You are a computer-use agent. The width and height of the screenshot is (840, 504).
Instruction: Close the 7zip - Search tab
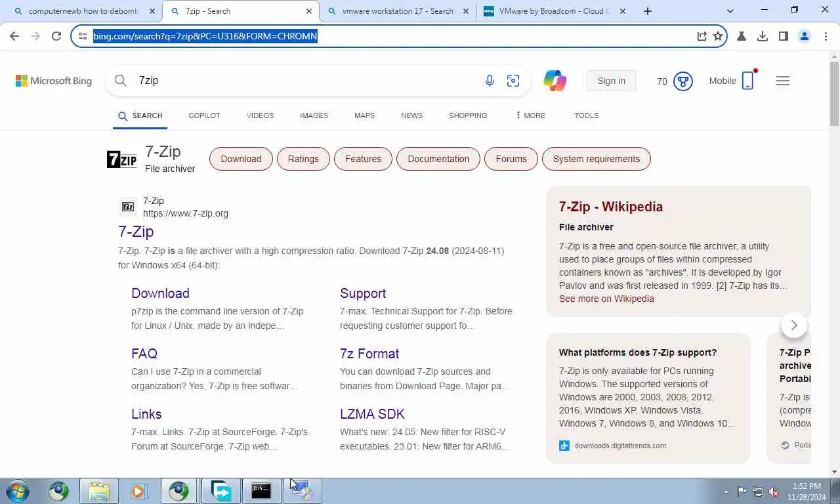click(x=309, y=11)
